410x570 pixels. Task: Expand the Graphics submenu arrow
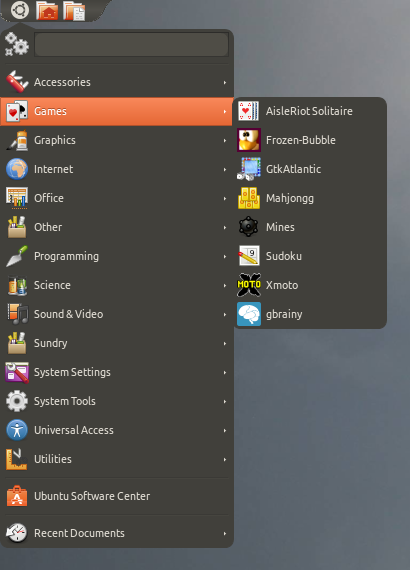(225, 141)
